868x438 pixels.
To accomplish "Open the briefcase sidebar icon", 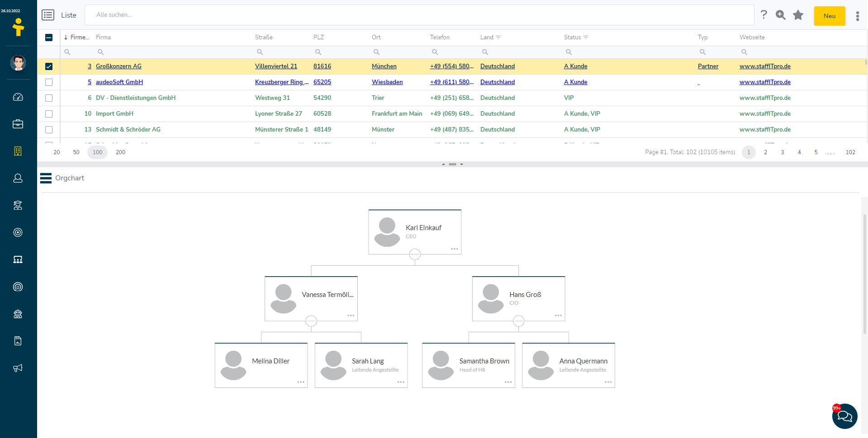I will point(18,124).
